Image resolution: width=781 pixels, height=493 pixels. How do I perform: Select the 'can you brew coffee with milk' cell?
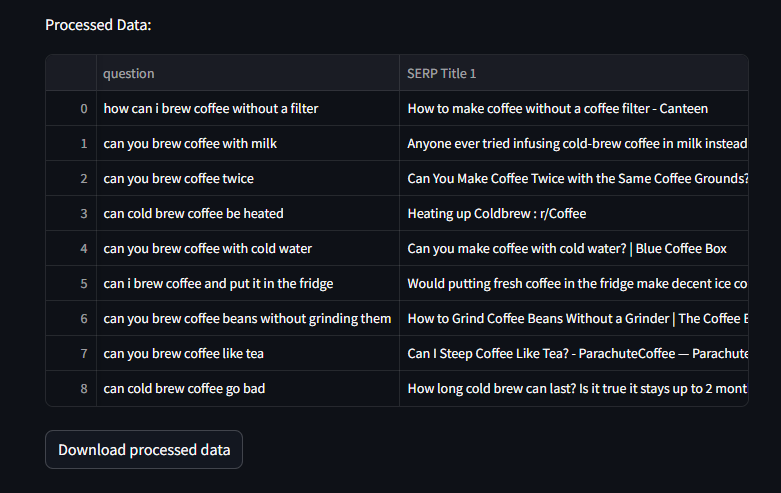pyautogui.click(x=190, y=143)
